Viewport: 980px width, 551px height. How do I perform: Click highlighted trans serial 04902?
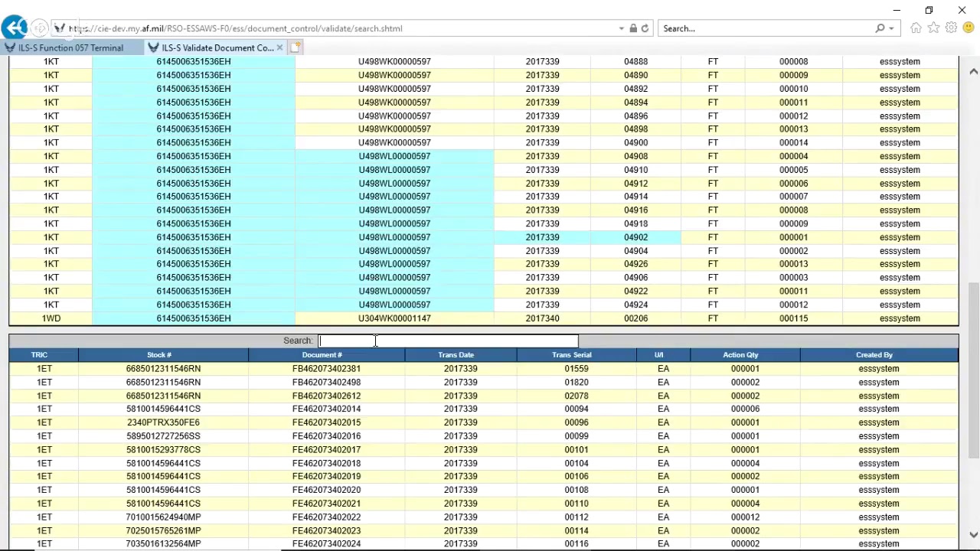(x=635, y=237)
